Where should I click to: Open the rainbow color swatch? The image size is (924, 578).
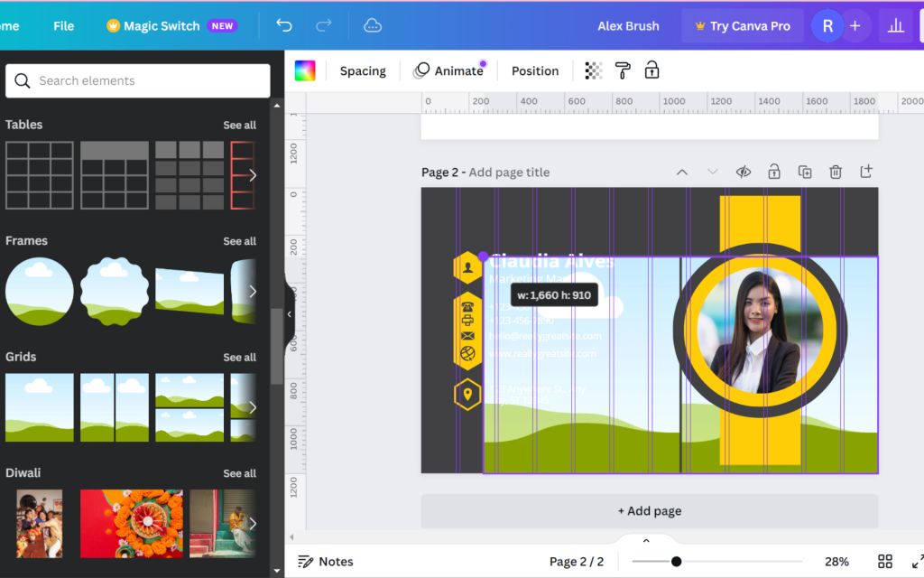305,70
